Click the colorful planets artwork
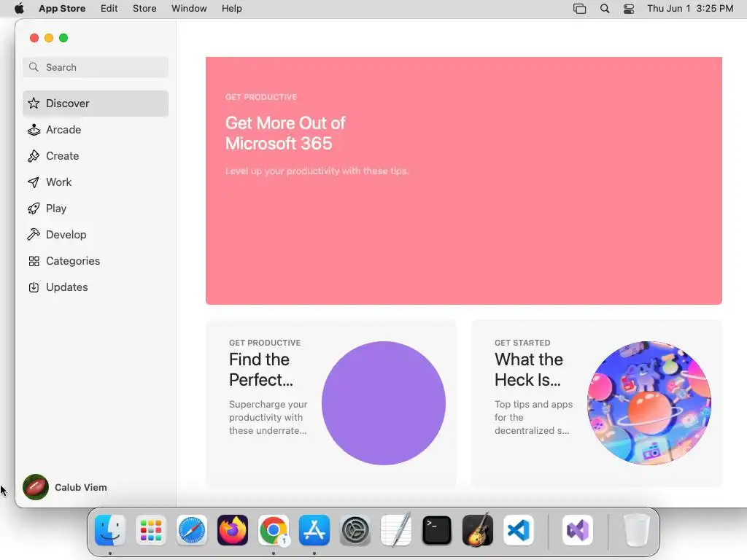 (649, 402)
